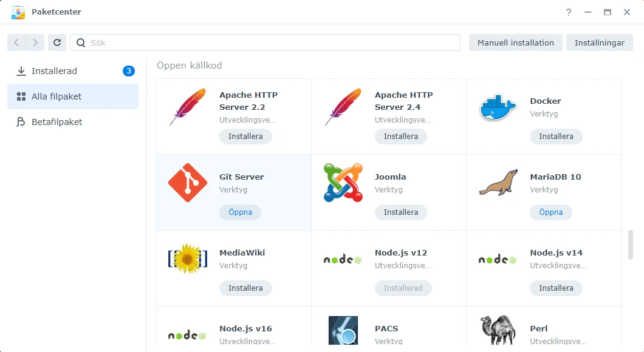
Task: Select the MediaWiki sunflower icon
Action: coord(187,259)
